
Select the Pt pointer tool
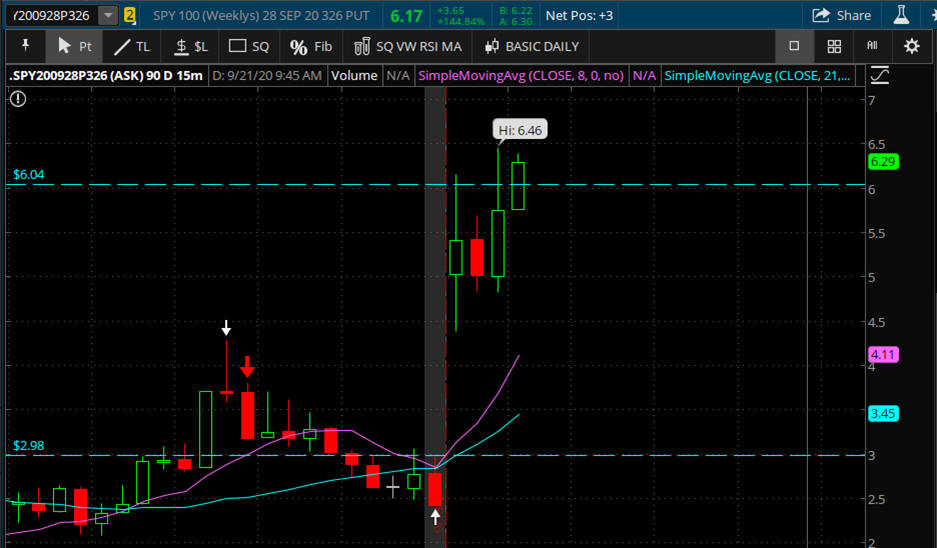[x=75, y=47]
